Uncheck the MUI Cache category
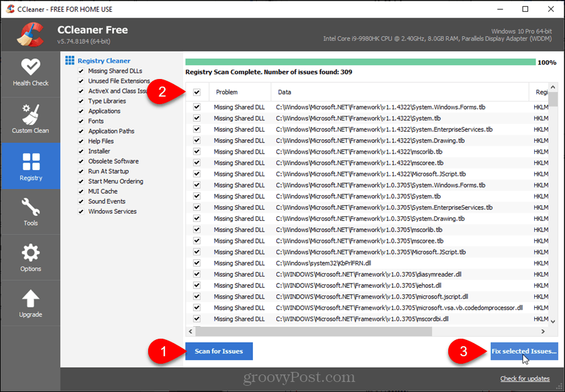This screenshot has width=565, height=392. (x=81, y=191)
